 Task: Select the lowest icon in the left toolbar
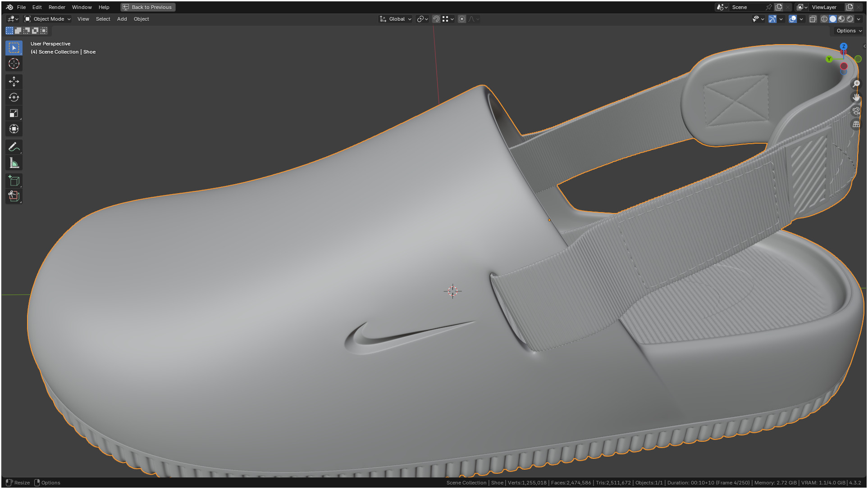[14, 196]
